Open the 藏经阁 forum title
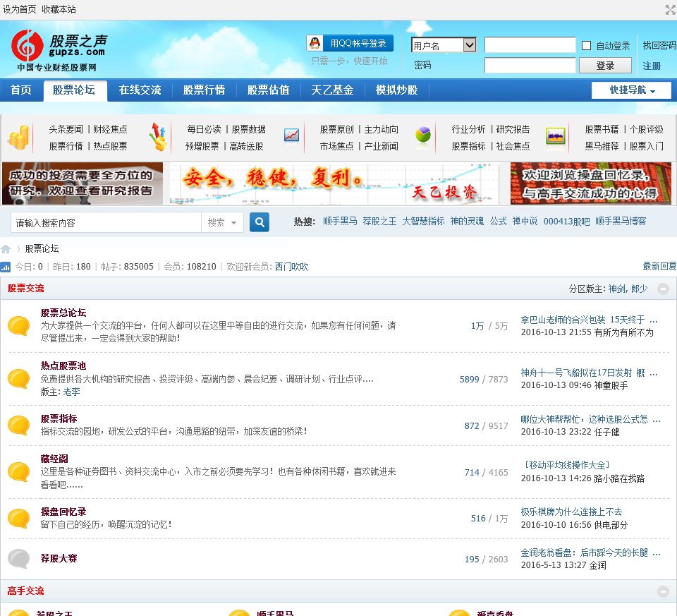 tap(54, 459)
